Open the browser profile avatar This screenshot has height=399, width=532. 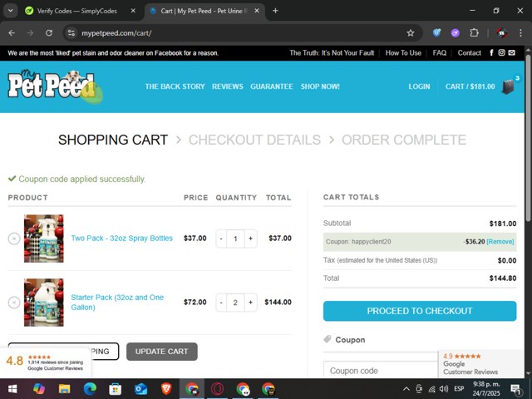click(502, 33)
